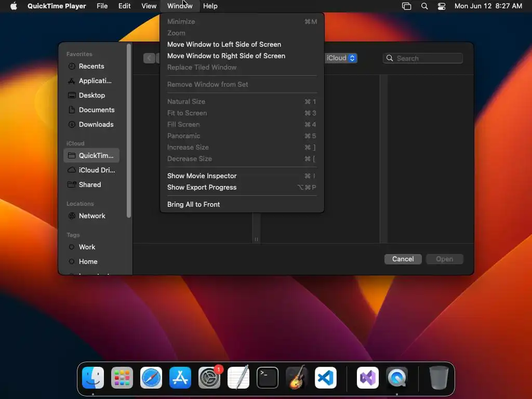The image size is (532, 399).
Task: Open GarageBand from the Dock
Action: (297, 378)
